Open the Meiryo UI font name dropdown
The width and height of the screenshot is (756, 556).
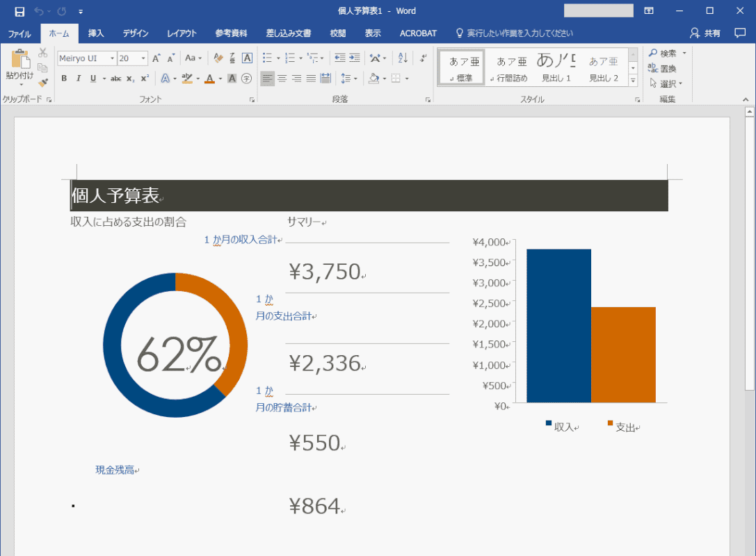tap(112, 58)
